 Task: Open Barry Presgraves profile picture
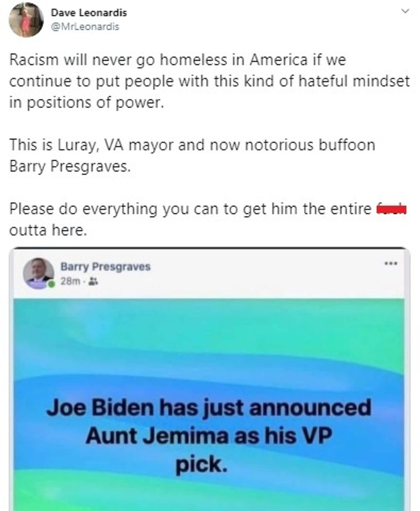pyautogui.click(x=39, y=273)
